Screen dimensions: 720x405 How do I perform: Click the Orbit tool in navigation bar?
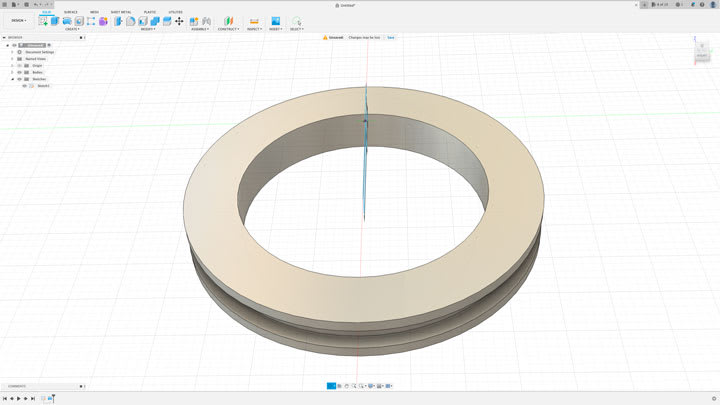[331, 386]
